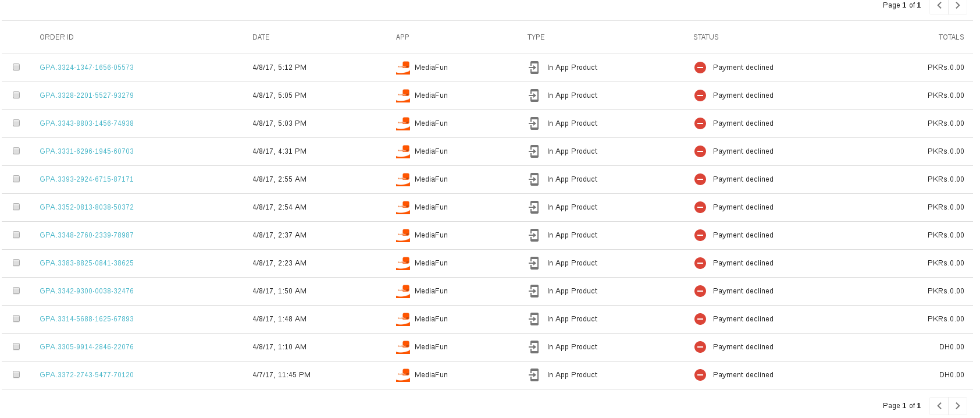Click MediaFun app icon in the 1:10 AM row
The width and height of the screenshot is (980, 418).
(403, 347)
